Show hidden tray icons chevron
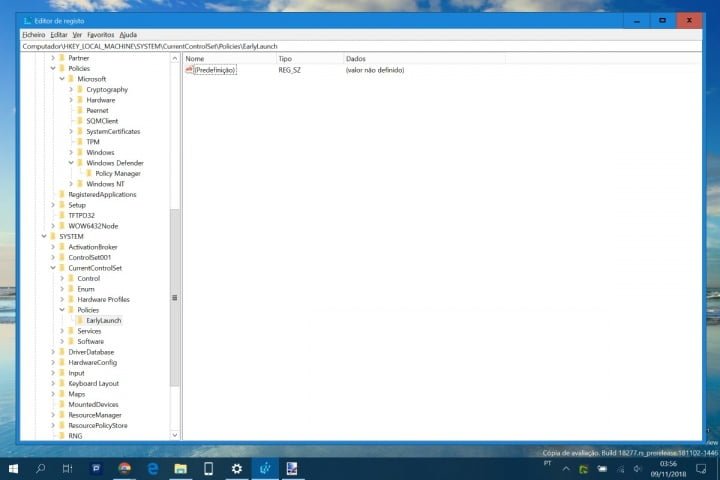 tap(566, 469)
